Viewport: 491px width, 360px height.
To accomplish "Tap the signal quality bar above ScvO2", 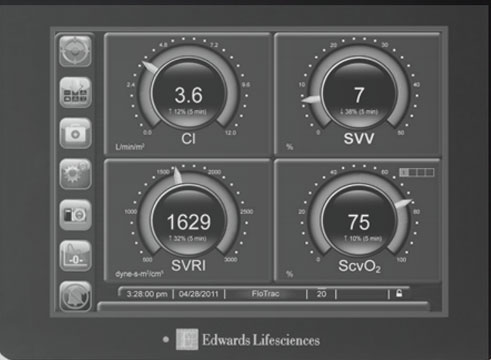I will click(x=417, y=172).
